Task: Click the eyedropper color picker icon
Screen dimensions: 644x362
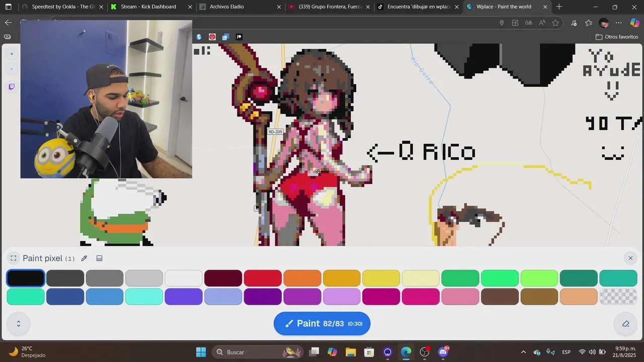Action: click(x=84, y=258)
